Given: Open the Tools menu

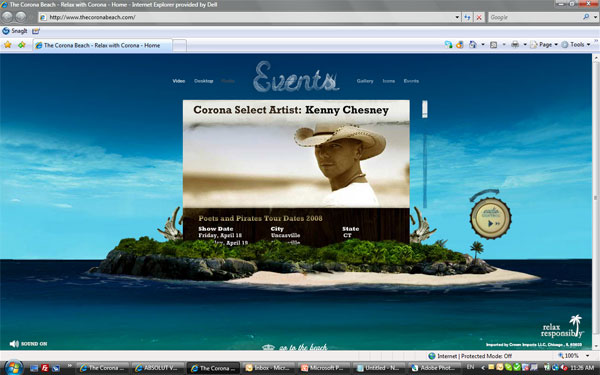Looking at the screenshot, I should 576,45.
